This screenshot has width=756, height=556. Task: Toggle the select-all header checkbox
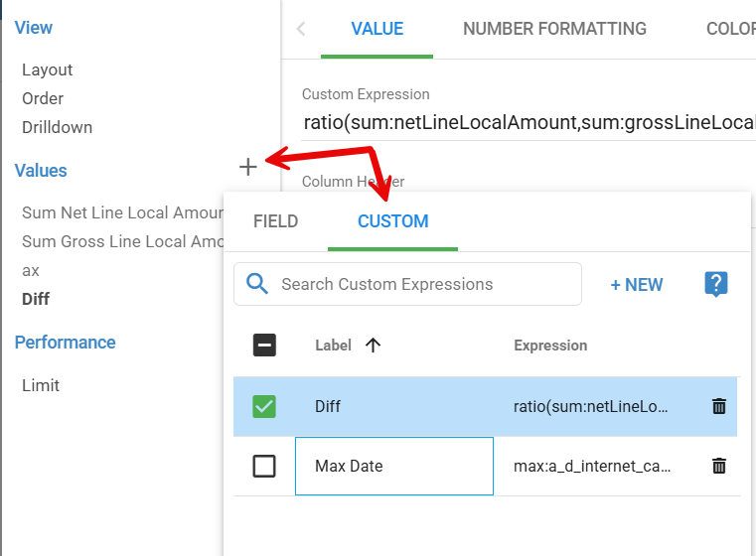point(264,346)
